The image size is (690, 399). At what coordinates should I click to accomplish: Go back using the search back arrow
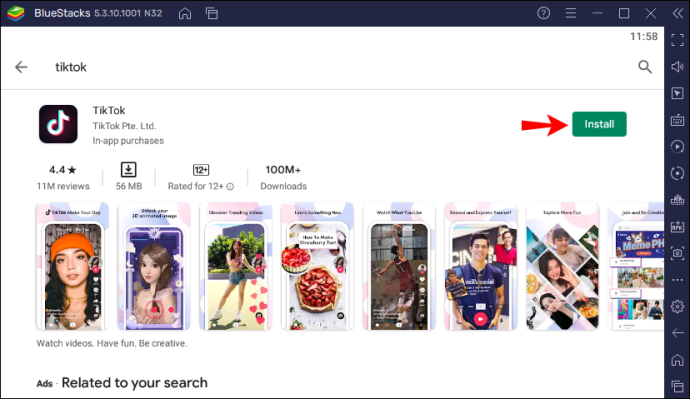point(21,67)
